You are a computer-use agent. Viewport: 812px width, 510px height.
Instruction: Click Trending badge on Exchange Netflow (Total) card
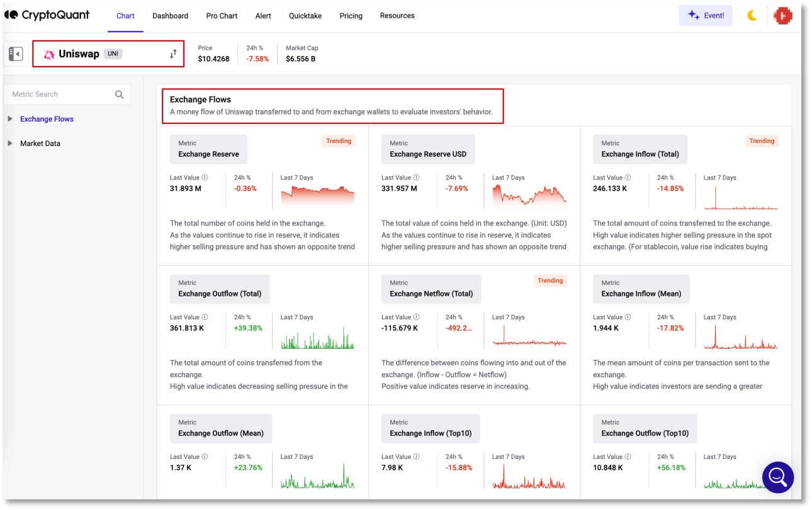coord(550,281)
